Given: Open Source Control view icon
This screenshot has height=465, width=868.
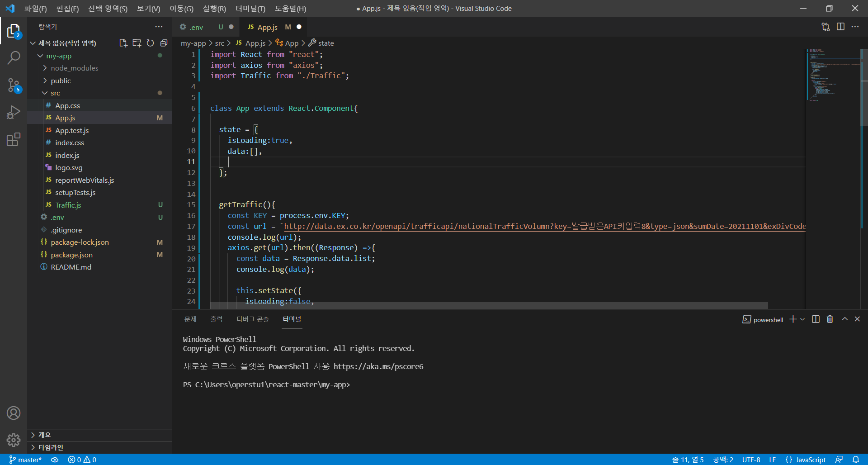Looking at the screenshot, I should tap(14, 85).
